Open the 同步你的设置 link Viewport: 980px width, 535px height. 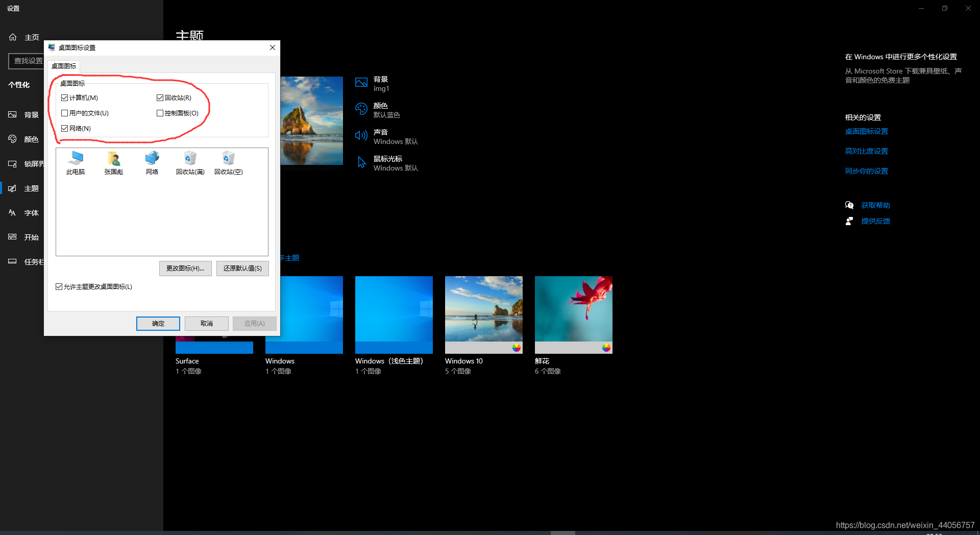(x=867, y=172)
